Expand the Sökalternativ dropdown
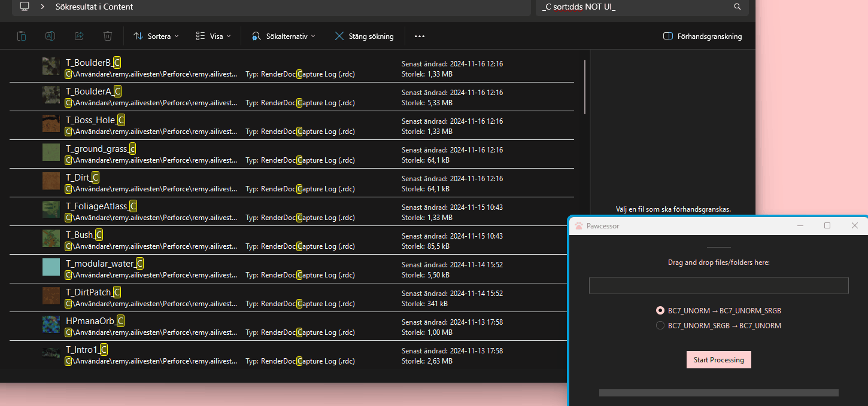Image resolution: width=868 pixels, height=406 pixels. click(x=284, y=36)
